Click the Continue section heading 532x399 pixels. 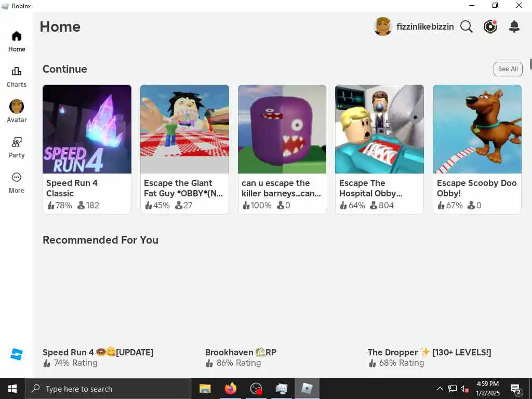click(x=65, y=69)
